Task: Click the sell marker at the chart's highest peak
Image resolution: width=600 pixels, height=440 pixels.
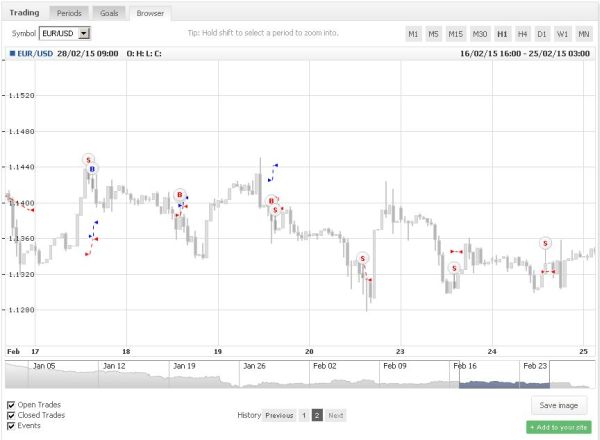Action: tap(88, 160)
